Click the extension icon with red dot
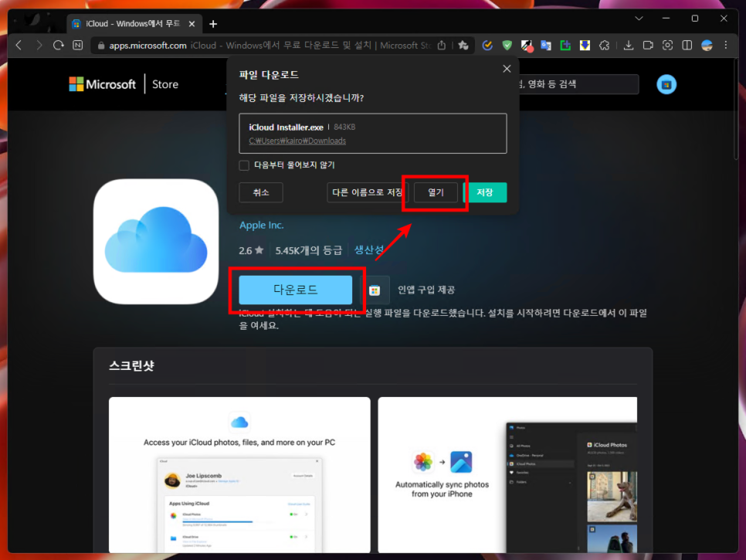746x560 pixels. tap(527, 46)
